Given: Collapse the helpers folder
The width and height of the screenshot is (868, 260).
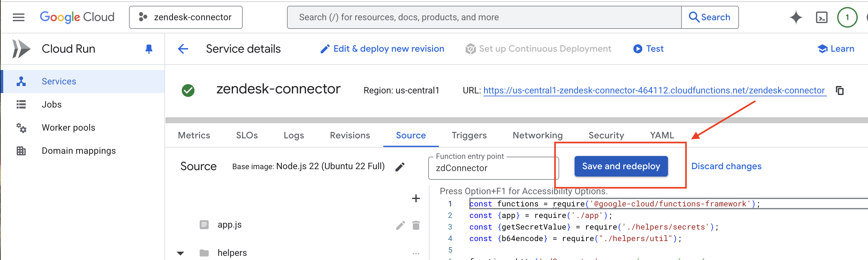Looking at the screenshot, I should coord(181,253).
